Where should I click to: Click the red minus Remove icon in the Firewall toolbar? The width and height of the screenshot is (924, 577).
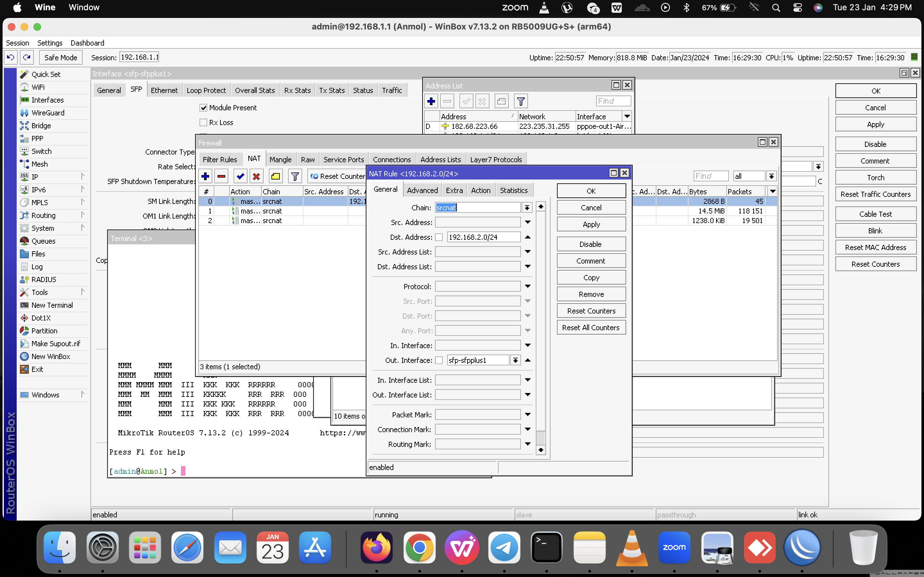click(221, 176)
